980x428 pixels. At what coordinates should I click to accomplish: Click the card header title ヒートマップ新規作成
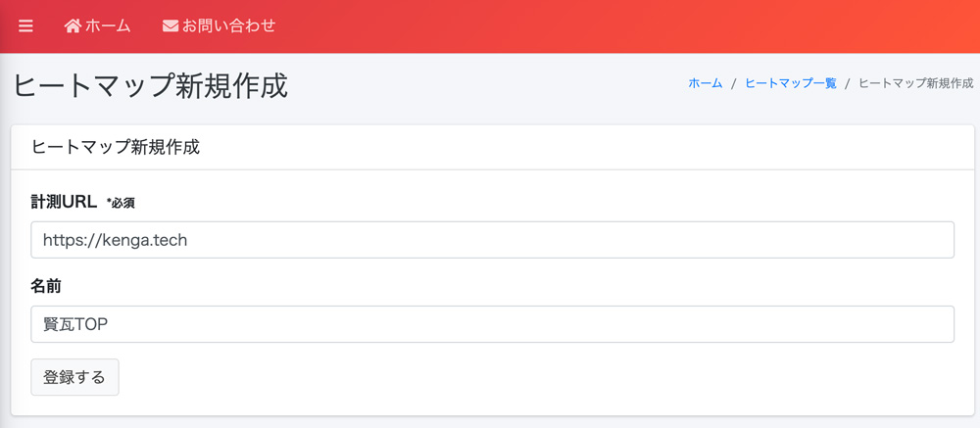pos(116,148)
